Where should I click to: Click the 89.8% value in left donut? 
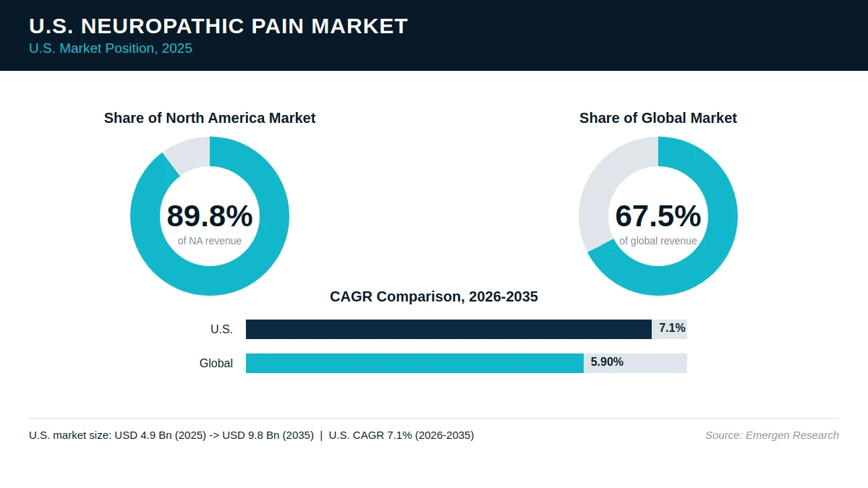click(210, 215)
